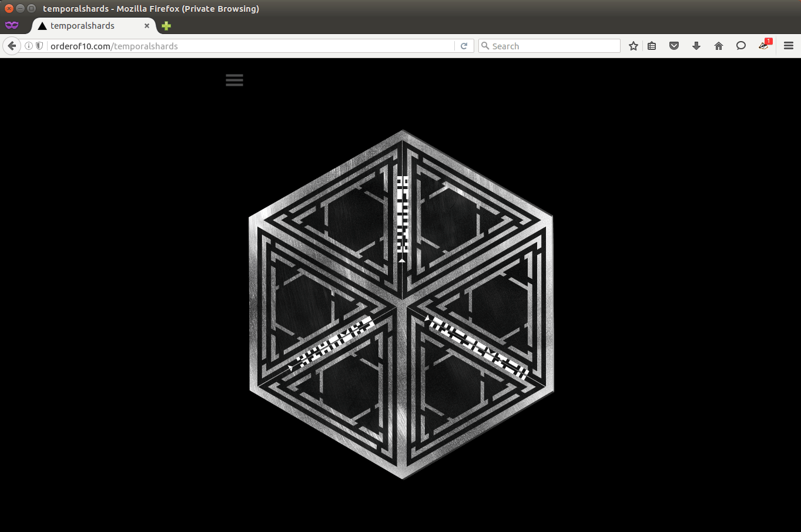Bookmark this page with the star icon
Screen dimensions: 801x532
(634, 46)
